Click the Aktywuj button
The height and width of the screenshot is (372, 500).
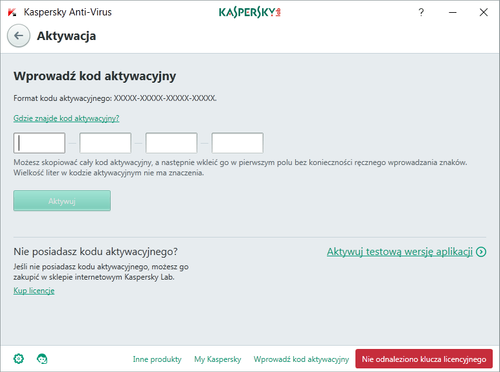click(62, 201)
